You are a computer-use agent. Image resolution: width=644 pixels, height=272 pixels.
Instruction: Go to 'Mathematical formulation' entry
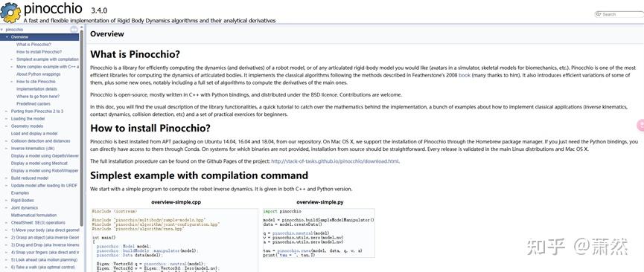[x=34, y=215]
